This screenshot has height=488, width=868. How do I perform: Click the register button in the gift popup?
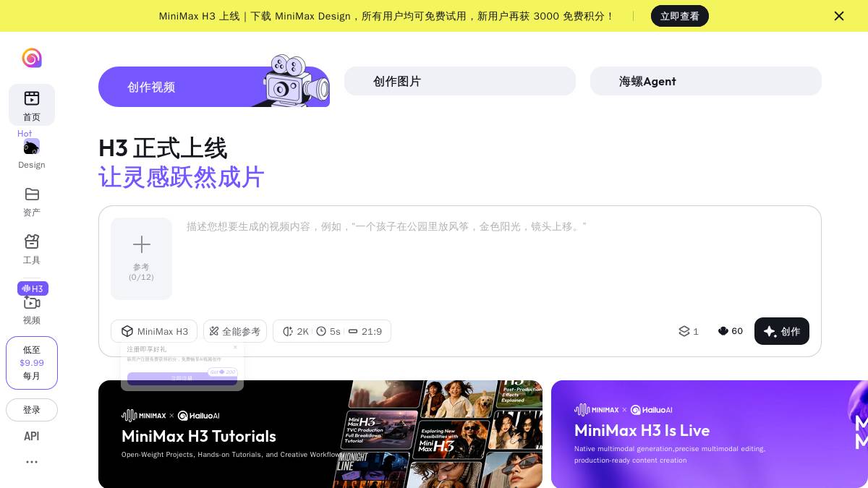tap(182, 378)
